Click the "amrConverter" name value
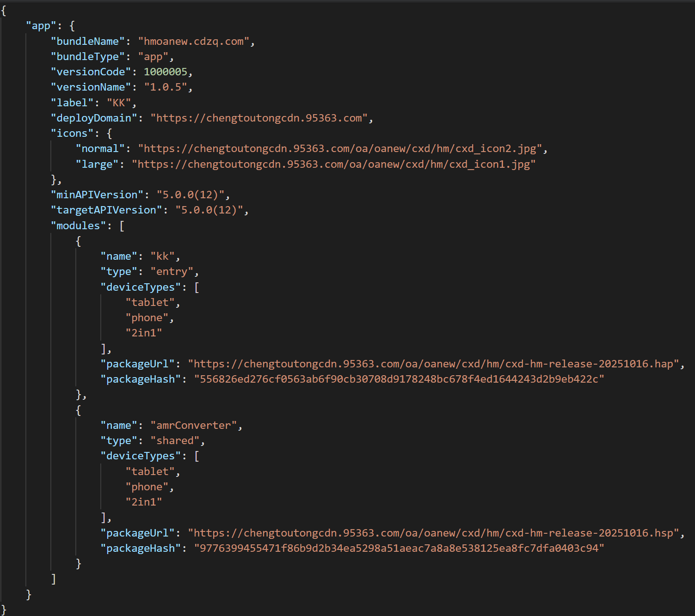Image resolution: width=695 pixels, height=616 pixels. click(193, 426)
